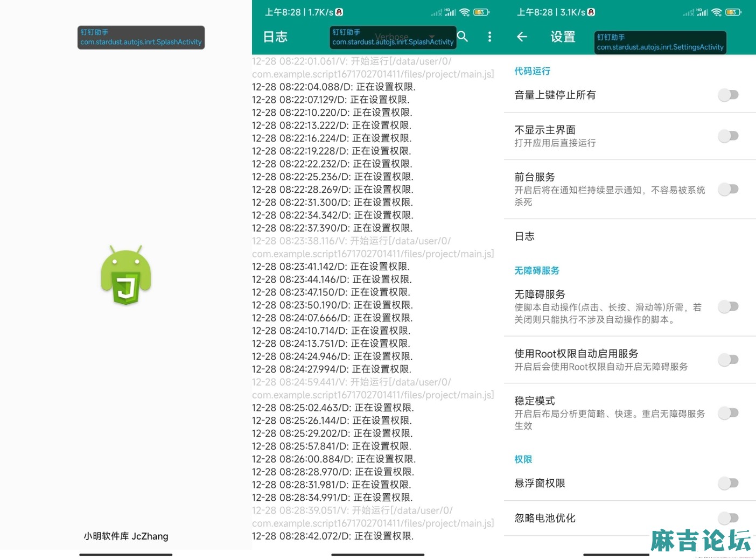Turn on 前台服务 switch
Image resolution: width=756 pixels, height=560 pixels.
pyautogui.click(x=728, y=190)
